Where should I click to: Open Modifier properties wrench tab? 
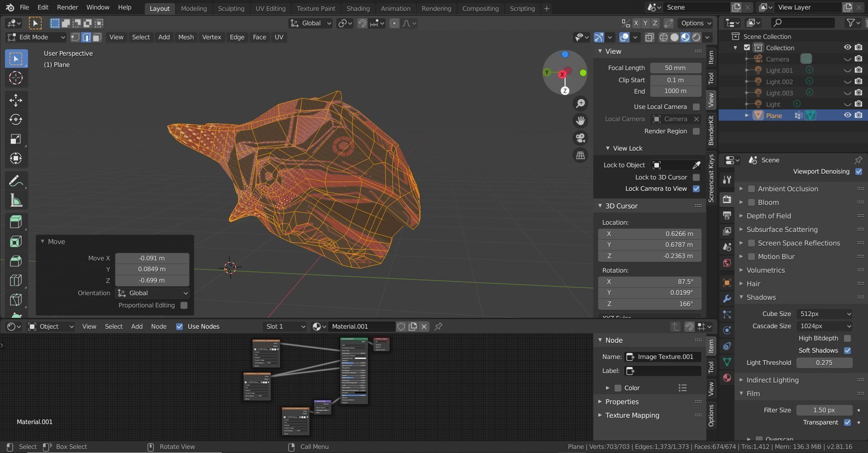point(727,298)
